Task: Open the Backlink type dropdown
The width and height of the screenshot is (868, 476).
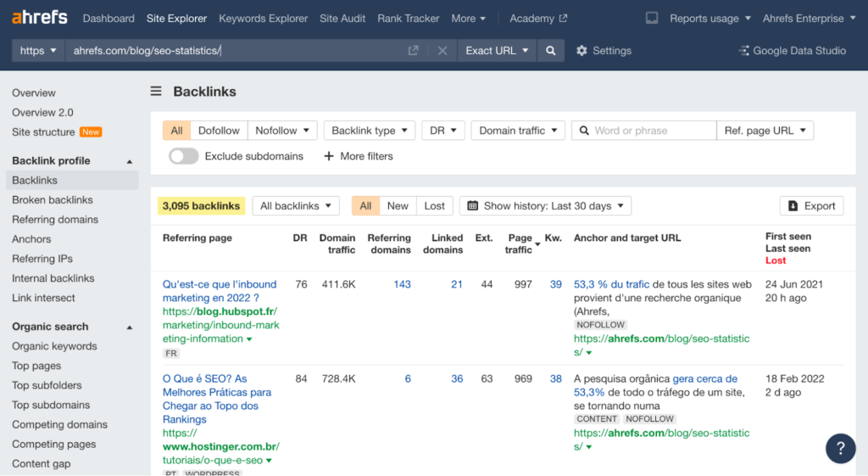Action: pyautogui.click(x=369, y=131)
